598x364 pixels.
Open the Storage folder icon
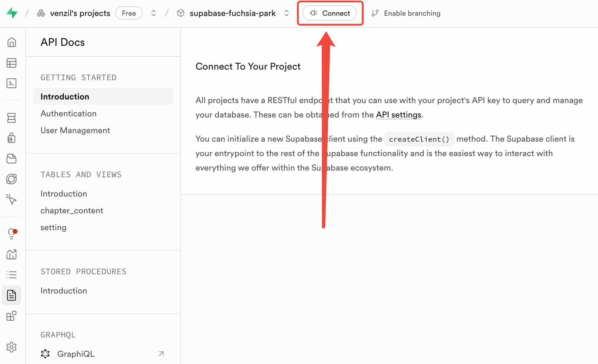(x=11, y=158)
